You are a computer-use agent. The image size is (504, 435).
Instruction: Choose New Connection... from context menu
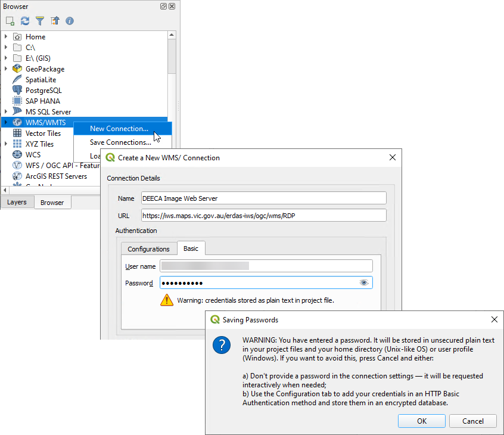click(119, 129)
